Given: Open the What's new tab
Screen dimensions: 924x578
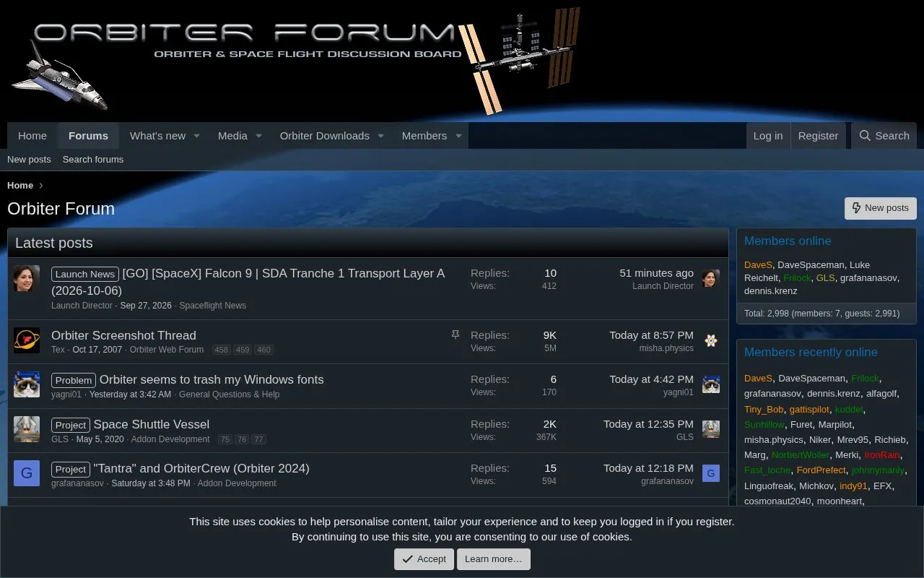Looking at the screenshot, I should pyautogui.click(x=157, y=136).
